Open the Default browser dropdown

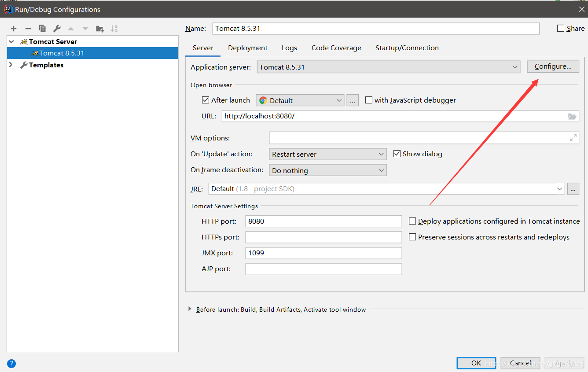pyautogui.click(x=300, y=100)
